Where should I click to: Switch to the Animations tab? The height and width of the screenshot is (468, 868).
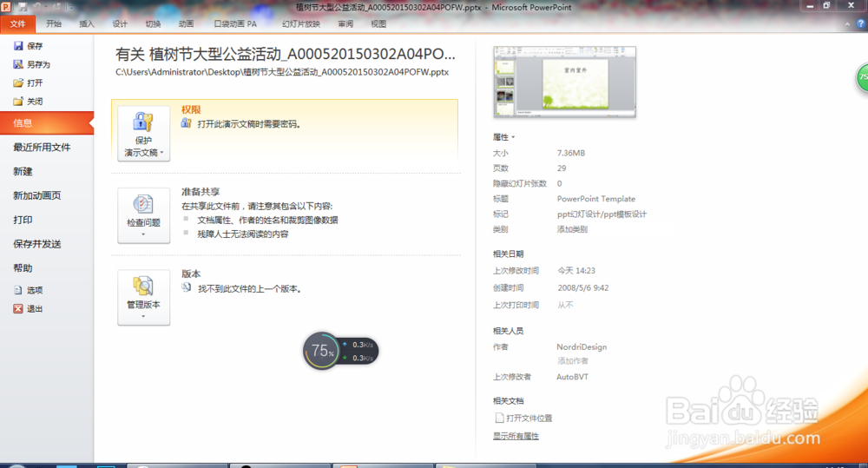coord(187,23)
